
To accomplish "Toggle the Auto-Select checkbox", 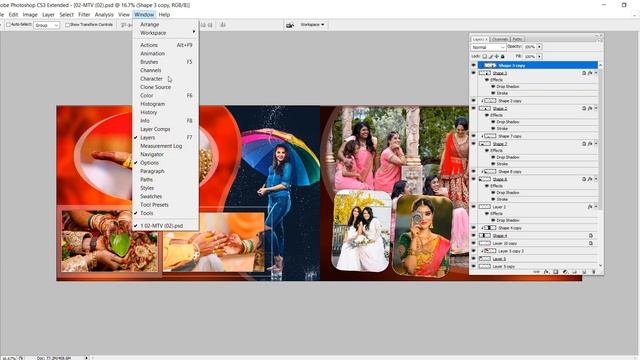I will pos(8,25).
